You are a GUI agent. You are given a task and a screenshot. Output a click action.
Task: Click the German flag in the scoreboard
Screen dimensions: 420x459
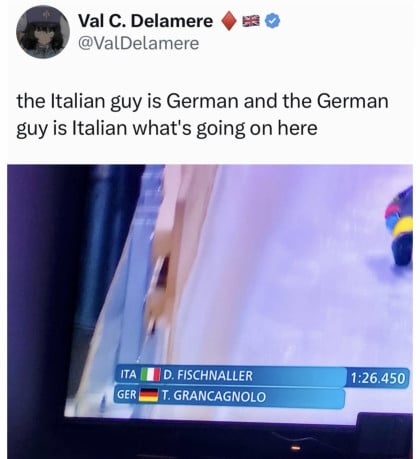pos(148,395)
